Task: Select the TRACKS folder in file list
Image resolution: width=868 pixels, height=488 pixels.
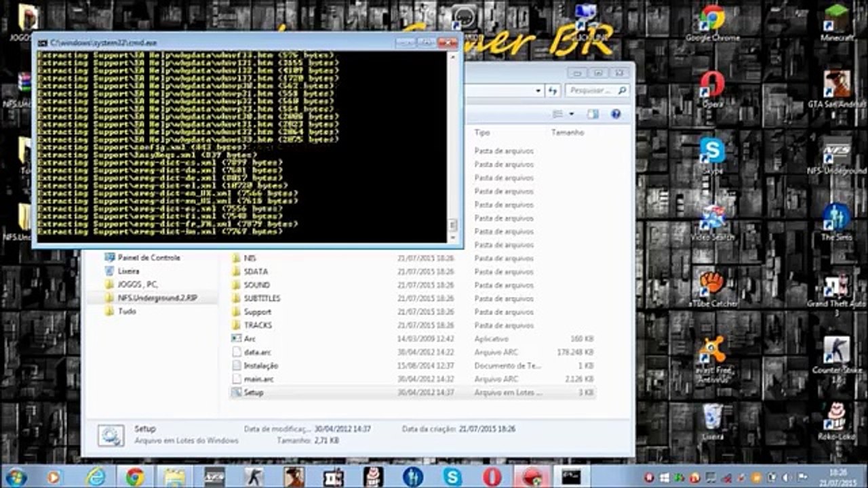Action: click(x=413, y=325)
